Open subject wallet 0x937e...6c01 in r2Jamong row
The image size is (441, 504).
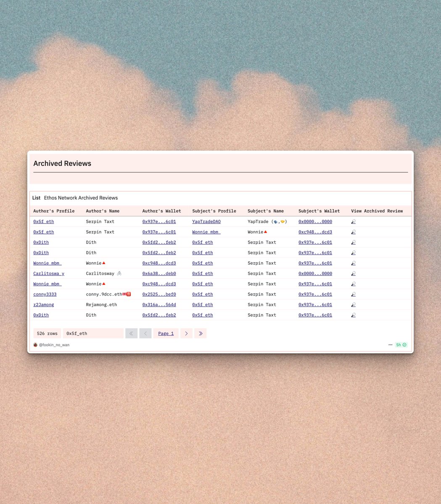[315, 304]
